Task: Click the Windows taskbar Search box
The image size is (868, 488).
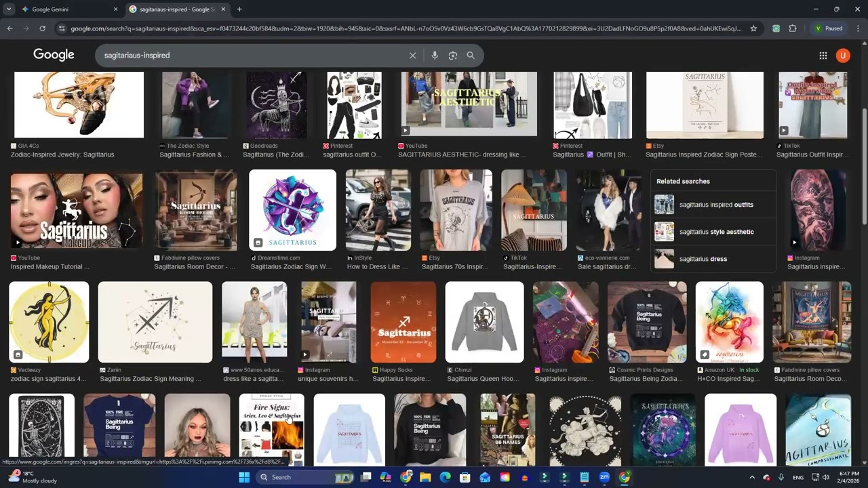Action: (x=305, y=477)
